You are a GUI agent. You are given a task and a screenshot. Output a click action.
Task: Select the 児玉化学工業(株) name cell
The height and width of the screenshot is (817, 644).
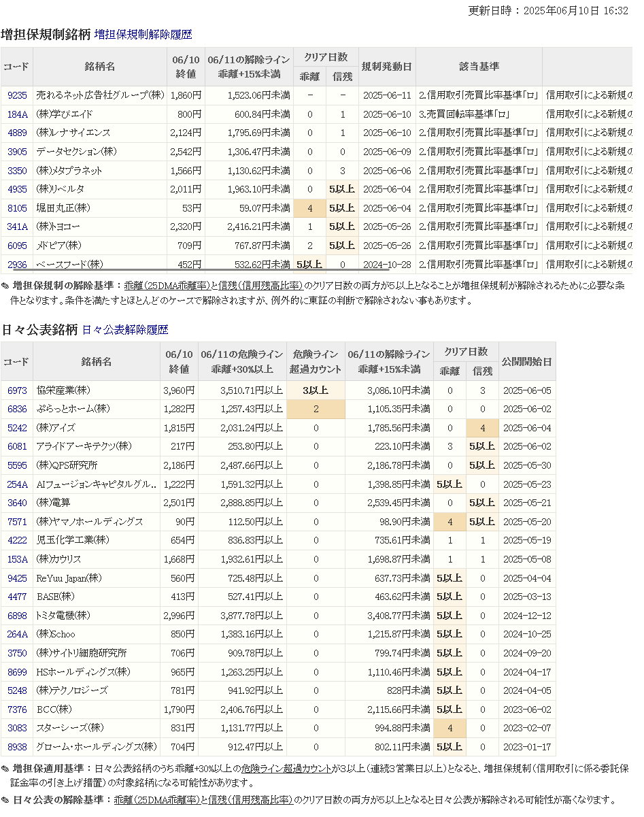[97, 540]
